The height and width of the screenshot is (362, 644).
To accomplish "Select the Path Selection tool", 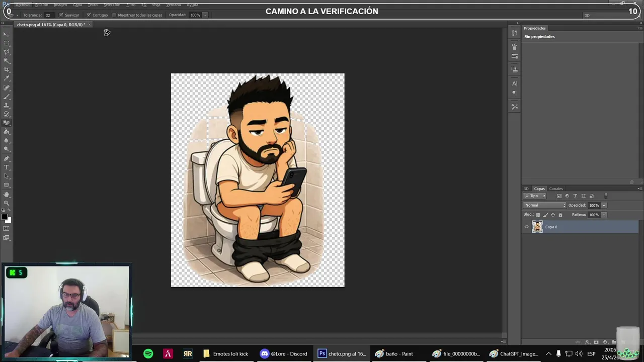I will (7, 176).
